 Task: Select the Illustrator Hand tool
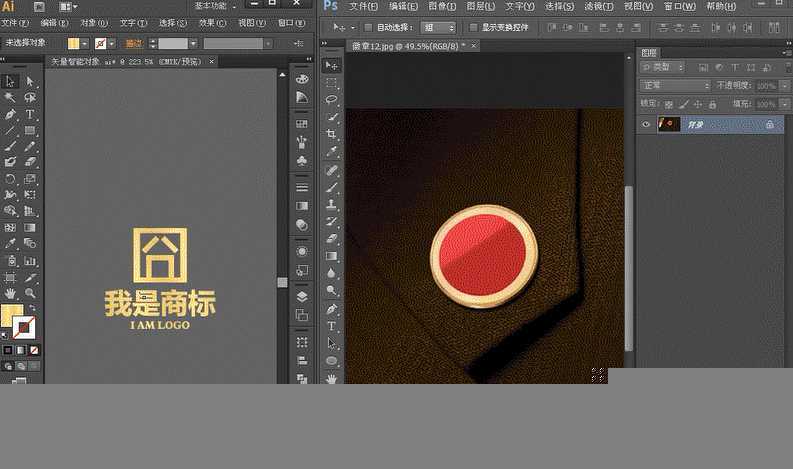tap(10, 292)
